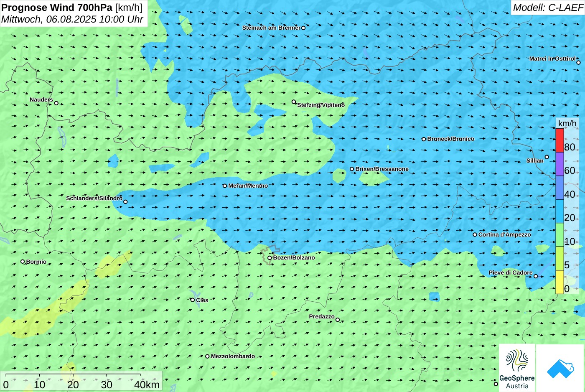Click the 'Bozen/Bolzano' town label

pos(294,257)
